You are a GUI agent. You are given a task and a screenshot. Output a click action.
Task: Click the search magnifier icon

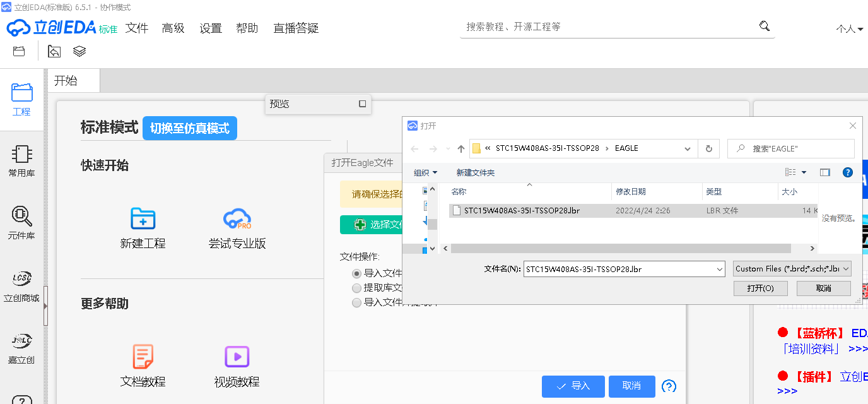(x=764, y=26)
